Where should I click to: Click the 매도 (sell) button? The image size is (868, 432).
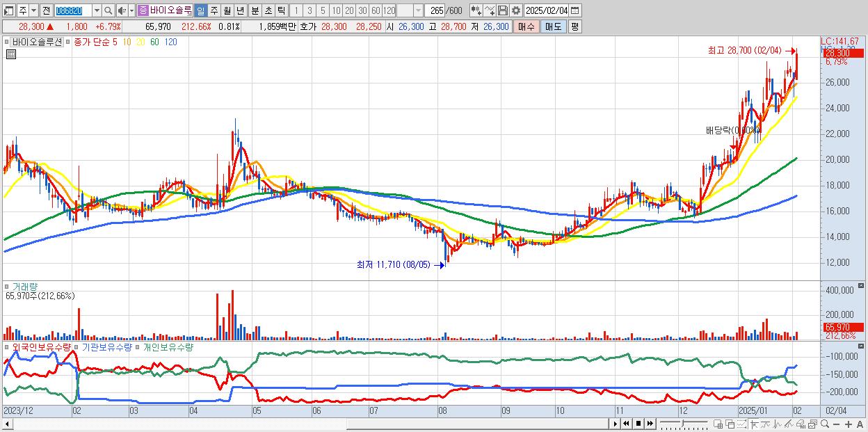point(554,26)
